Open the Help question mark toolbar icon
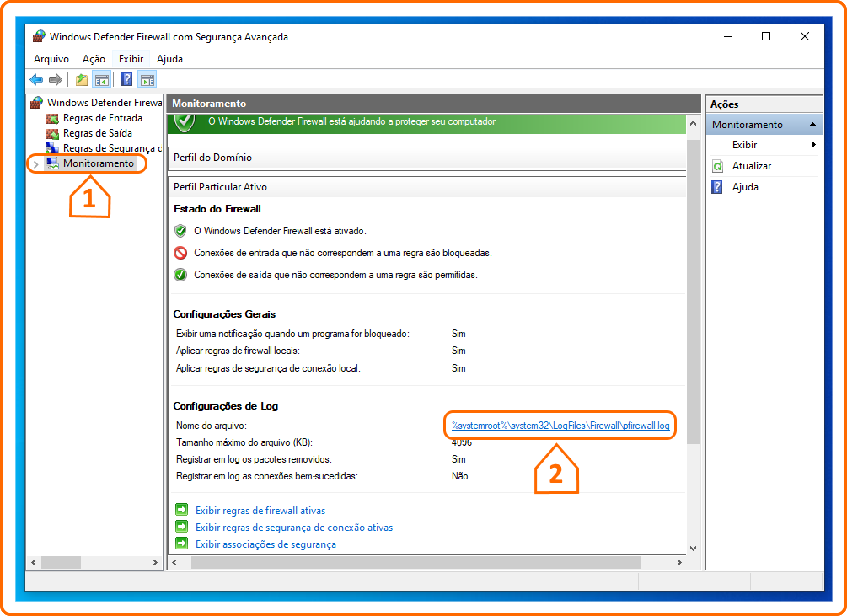This screenshot has width=847, height=616. 127,80
